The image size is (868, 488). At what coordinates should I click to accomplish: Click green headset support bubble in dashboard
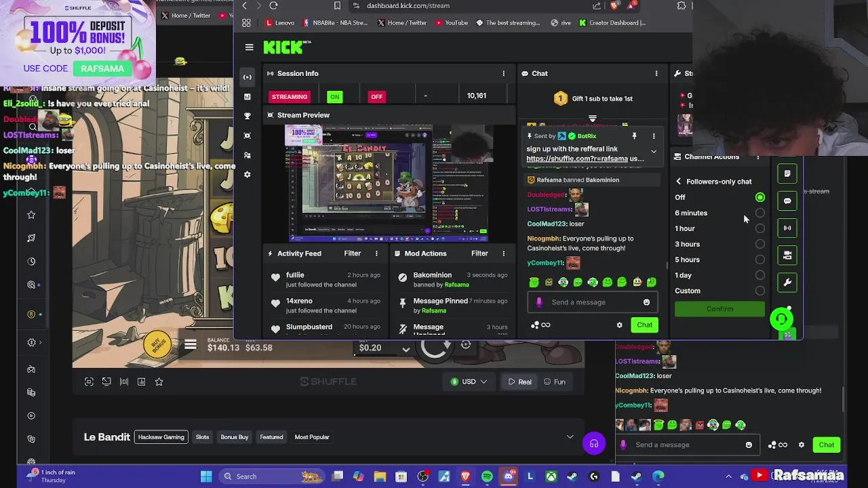[782, 319]
